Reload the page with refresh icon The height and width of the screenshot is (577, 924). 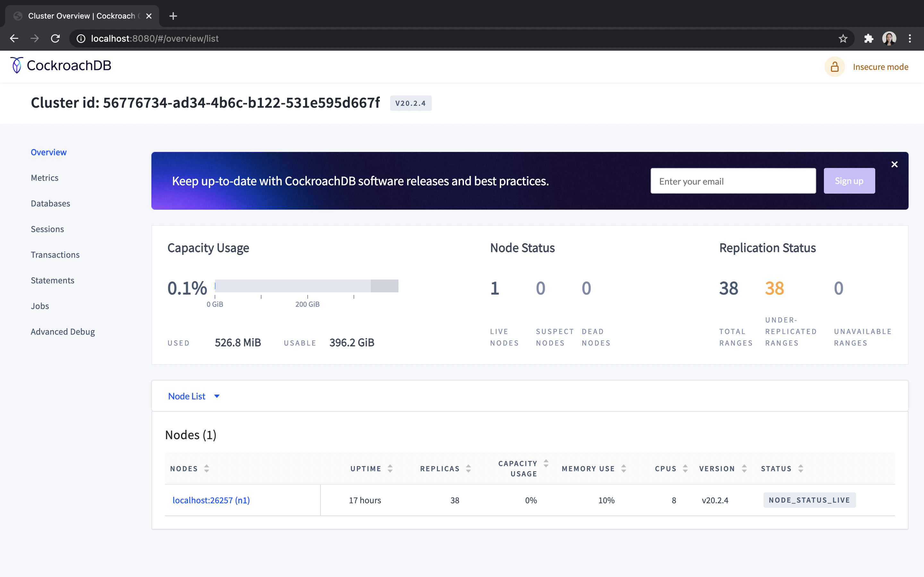coord(56,38)
